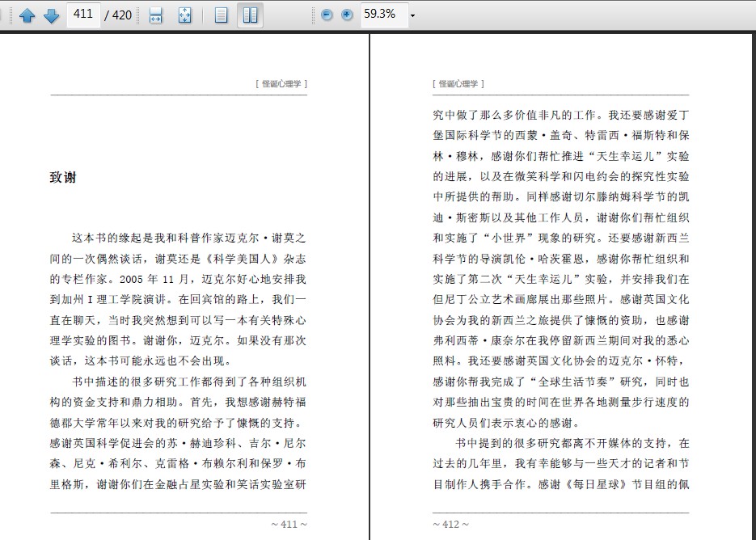Click the / 420 total pages label
The image size is (756, 540).
[x=118, y=15]
